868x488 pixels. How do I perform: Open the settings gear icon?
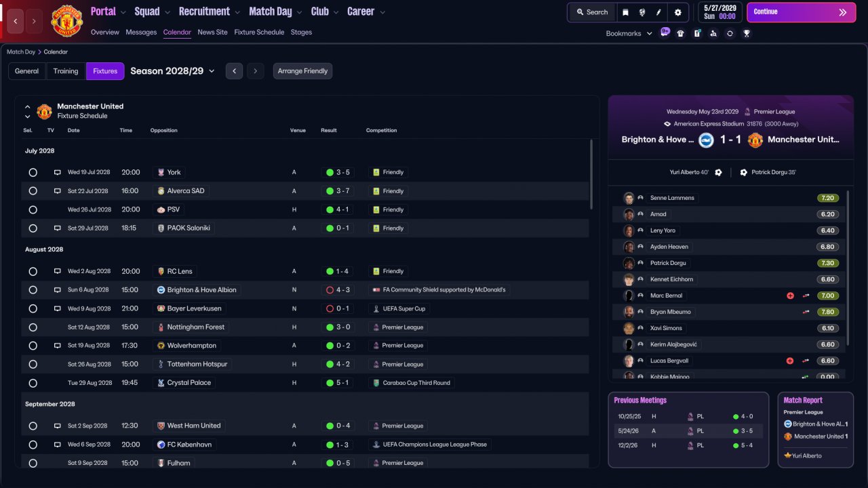[x=677, y=12]
